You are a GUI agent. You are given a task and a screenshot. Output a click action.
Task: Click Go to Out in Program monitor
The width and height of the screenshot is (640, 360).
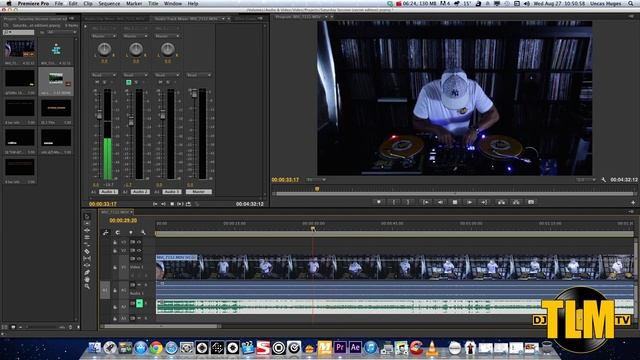pyautogui.click(x=484, y=202)
